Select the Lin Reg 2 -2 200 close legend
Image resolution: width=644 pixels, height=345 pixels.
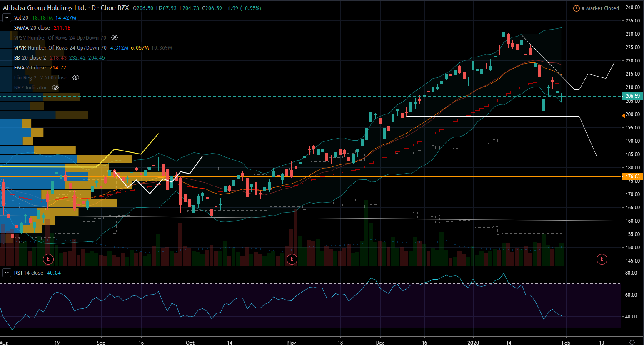click(41, 78)
